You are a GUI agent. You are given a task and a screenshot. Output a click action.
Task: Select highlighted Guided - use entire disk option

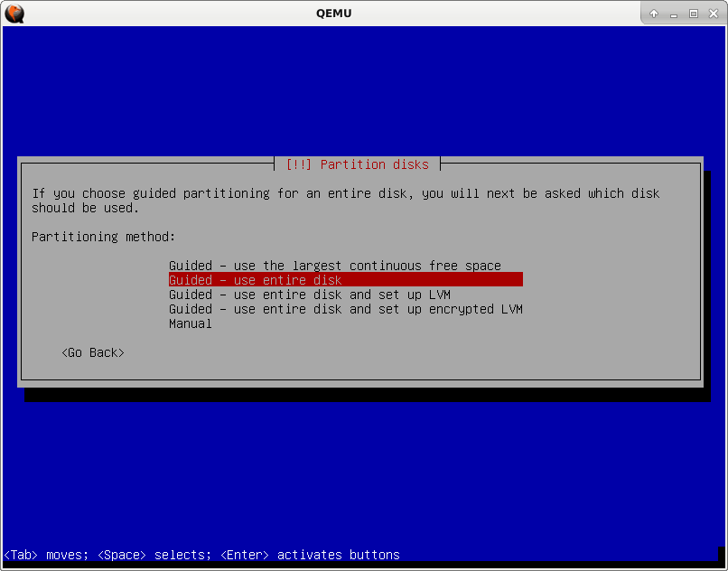[345, 280]
